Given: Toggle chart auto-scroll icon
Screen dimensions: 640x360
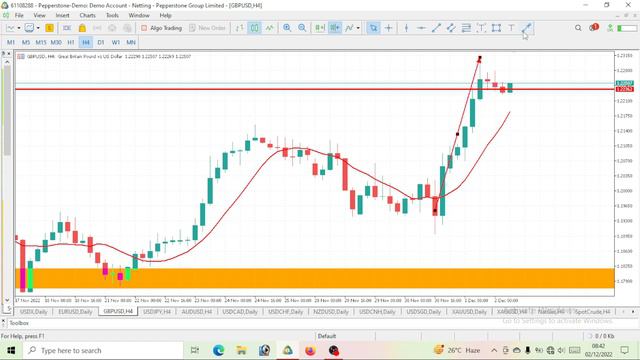Looking at the screenshot, I should tap(320, 28).
